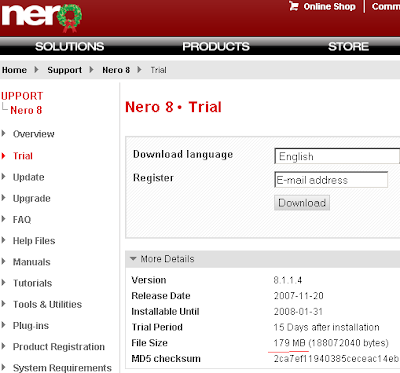Open the Nero 8 sidebar heading
The height and width of the screenshot is (373, 400).
[x=26, y=110]
